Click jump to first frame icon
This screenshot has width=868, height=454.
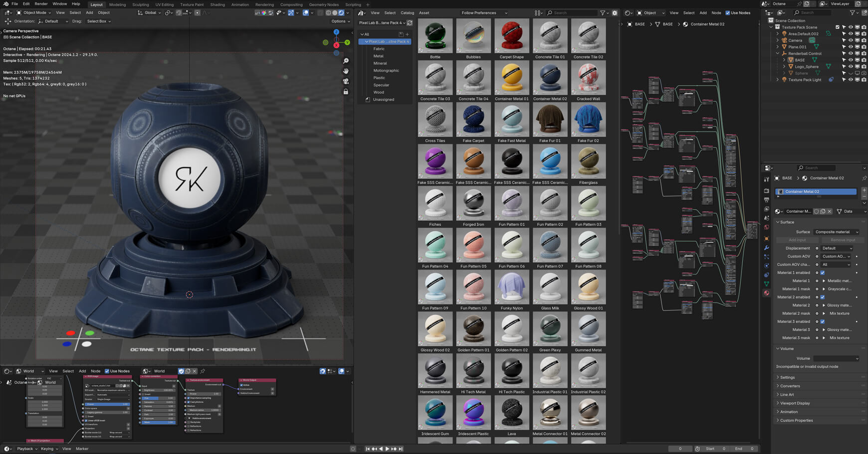click(368, 449)
